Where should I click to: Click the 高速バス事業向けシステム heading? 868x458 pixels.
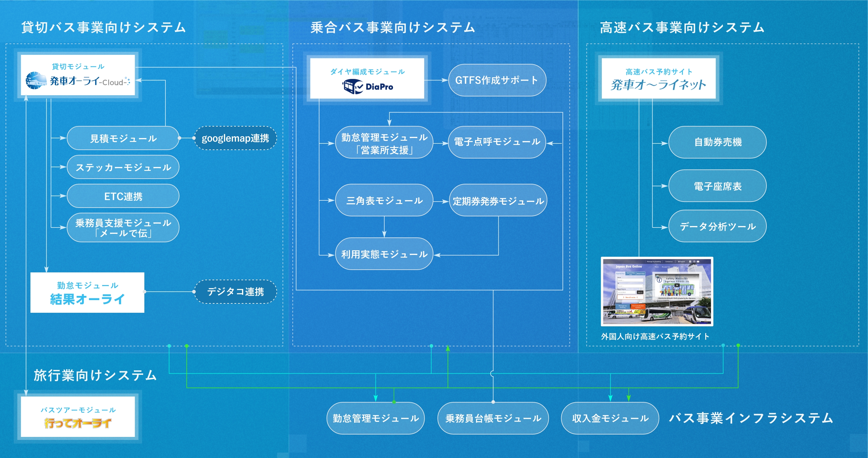pos(682,27)
